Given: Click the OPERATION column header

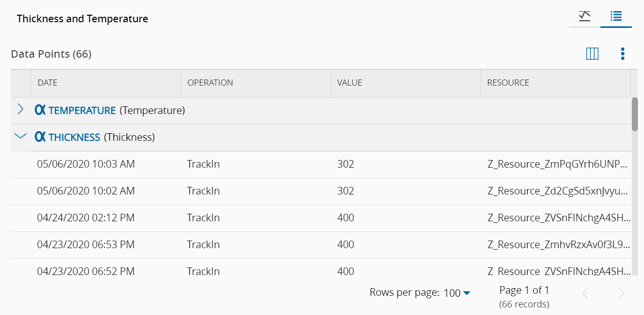Looking at the screenshot, I should click(x=210, y=83).
